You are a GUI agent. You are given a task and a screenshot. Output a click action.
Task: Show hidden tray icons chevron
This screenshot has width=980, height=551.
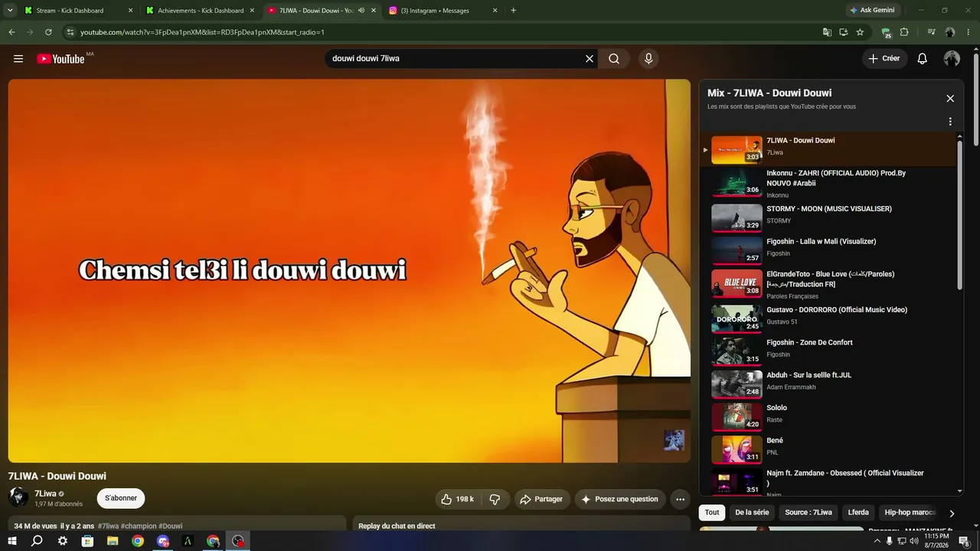[877, 541]
